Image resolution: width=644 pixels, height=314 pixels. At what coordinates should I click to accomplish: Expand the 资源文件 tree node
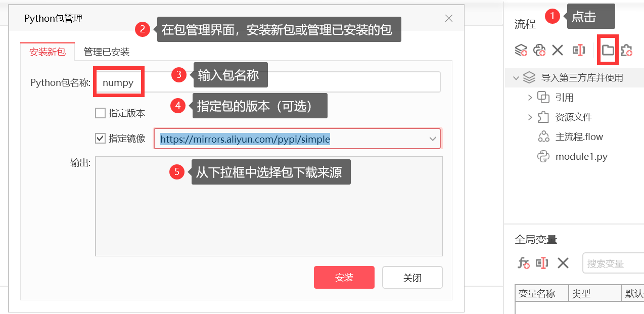point(530,117)
